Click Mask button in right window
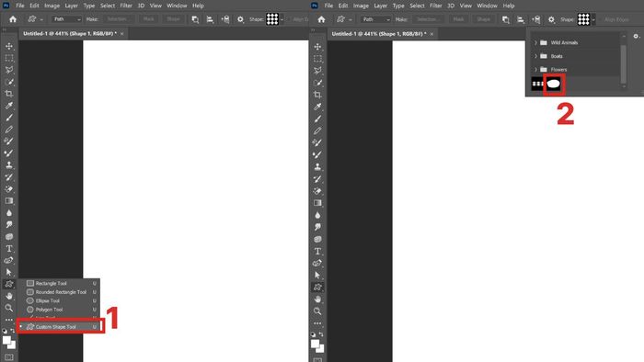This screenshot has height=362, width=644. tap(458, 19)
